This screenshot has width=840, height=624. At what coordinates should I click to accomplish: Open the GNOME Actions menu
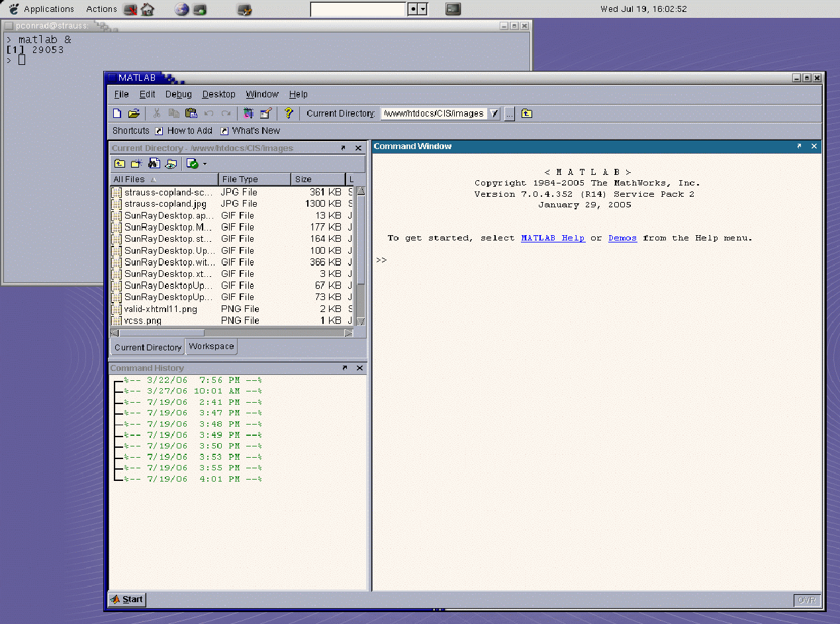click(x=101, y=9)
